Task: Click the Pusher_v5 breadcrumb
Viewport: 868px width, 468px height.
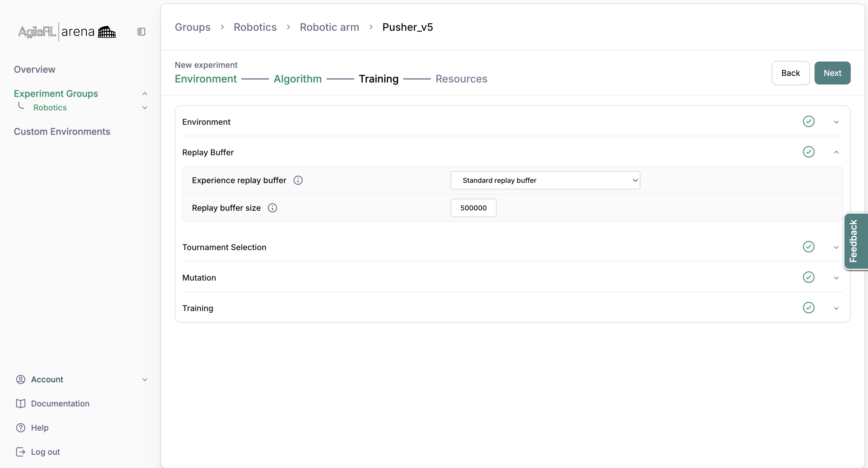Action: tap(407, 27)
